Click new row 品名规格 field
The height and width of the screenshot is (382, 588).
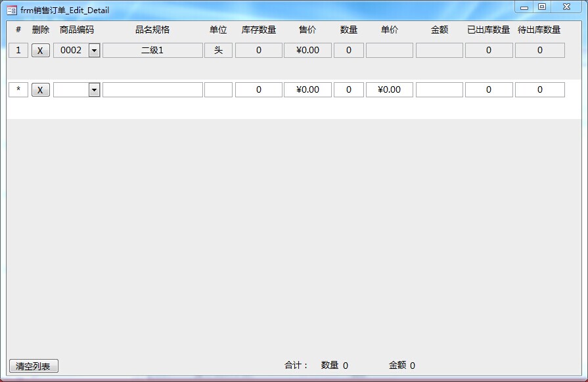click(x=152, y=89)
